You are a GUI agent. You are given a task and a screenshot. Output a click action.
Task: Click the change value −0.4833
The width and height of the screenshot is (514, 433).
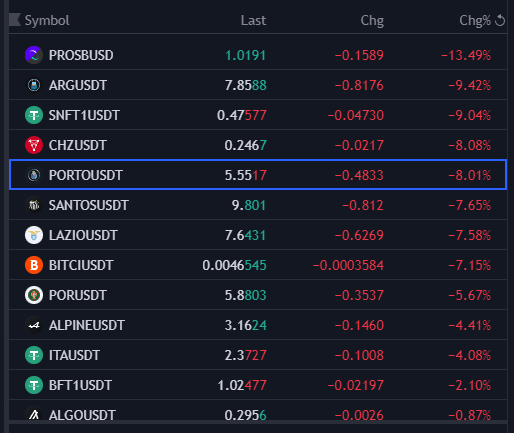[x=359, y=175]
